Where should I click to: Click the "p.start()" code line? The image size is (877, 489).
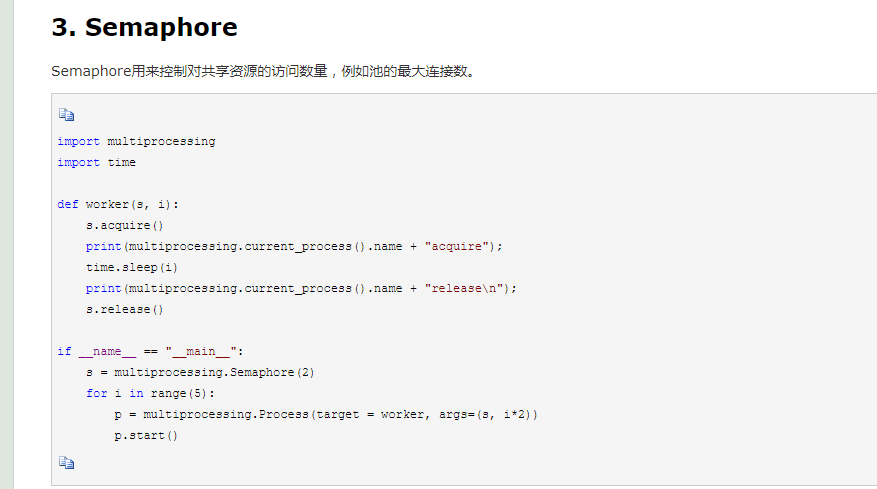146,436
